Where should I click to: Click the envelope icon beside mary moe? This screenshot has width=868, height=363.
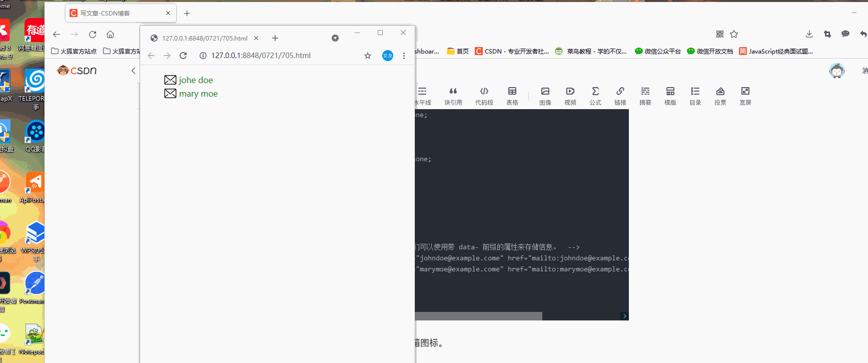(170, 94)
